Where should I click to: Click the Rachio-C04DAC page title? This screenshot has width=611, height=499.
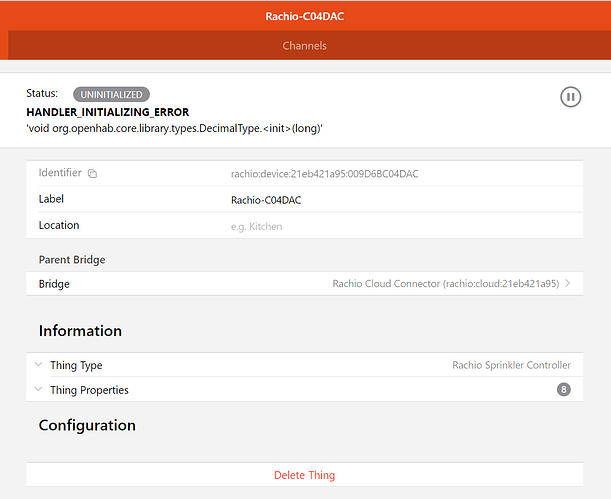[304, 16]
